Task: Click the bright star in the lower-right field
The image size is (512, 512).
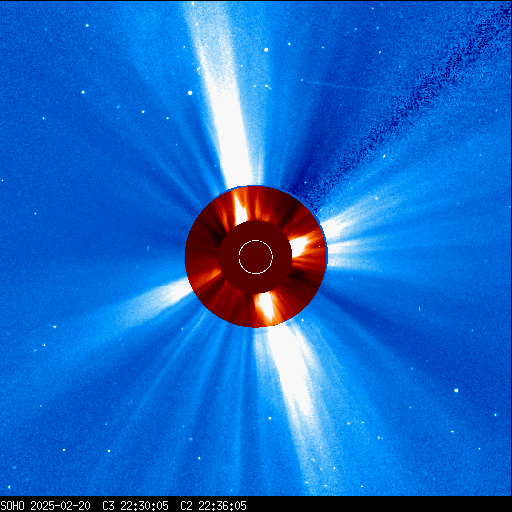Action: pos(456,390)
